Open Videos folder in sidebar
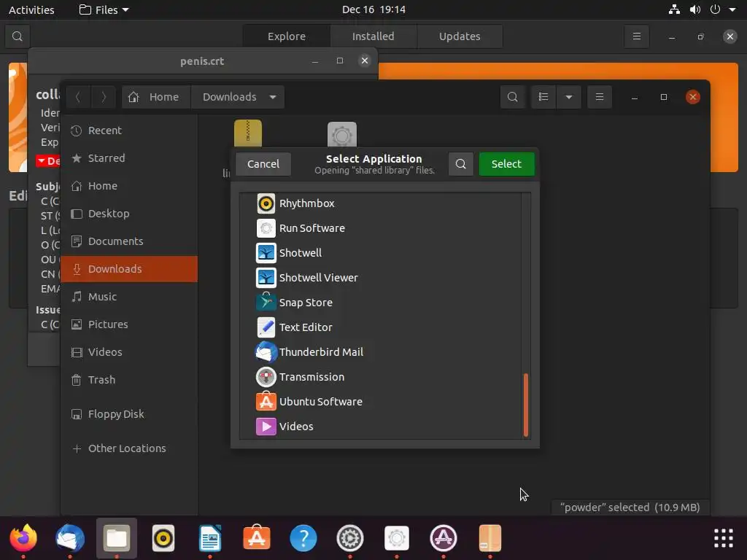The width and height of the screenshot is (747, 560). (x=129, y=352)
